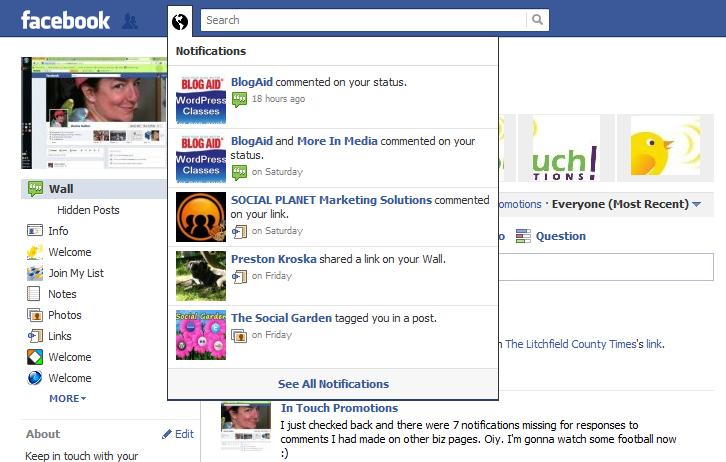Click See All Notifications
The height and width of the screenshot is (462, 726).
[333, 384]
